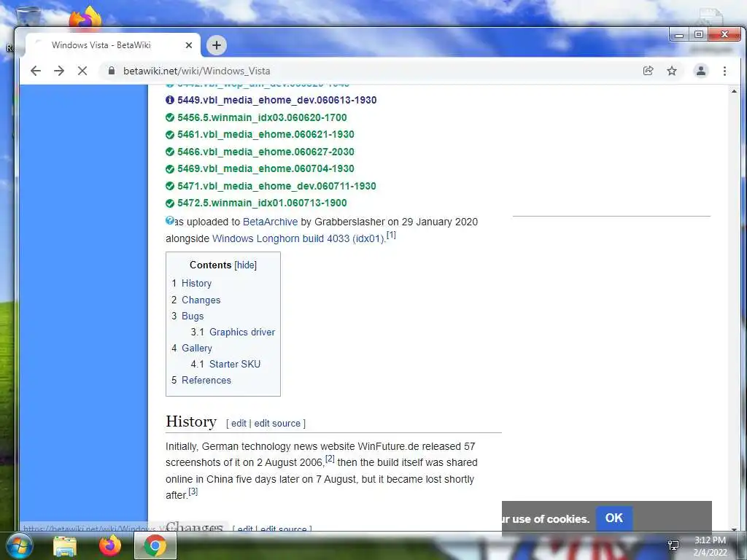Click the 'Contents' heading text

(x=210, y=265)
